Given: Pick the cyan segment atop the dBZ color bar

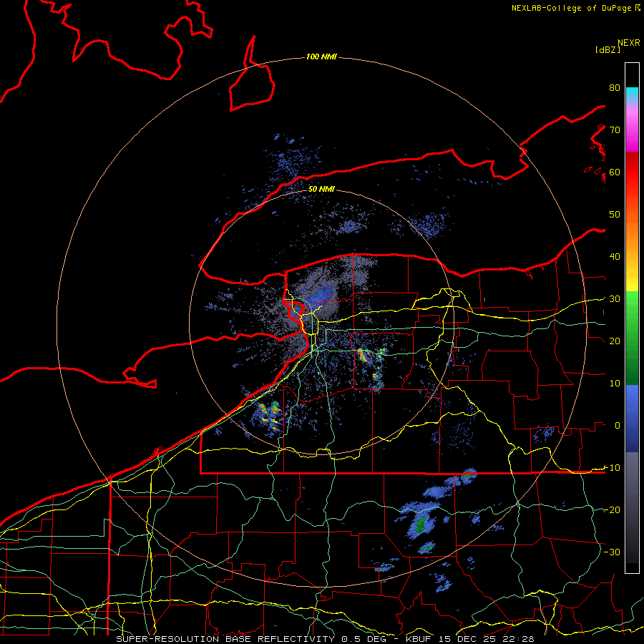Looking at the screenshot, I should [632, 94].
